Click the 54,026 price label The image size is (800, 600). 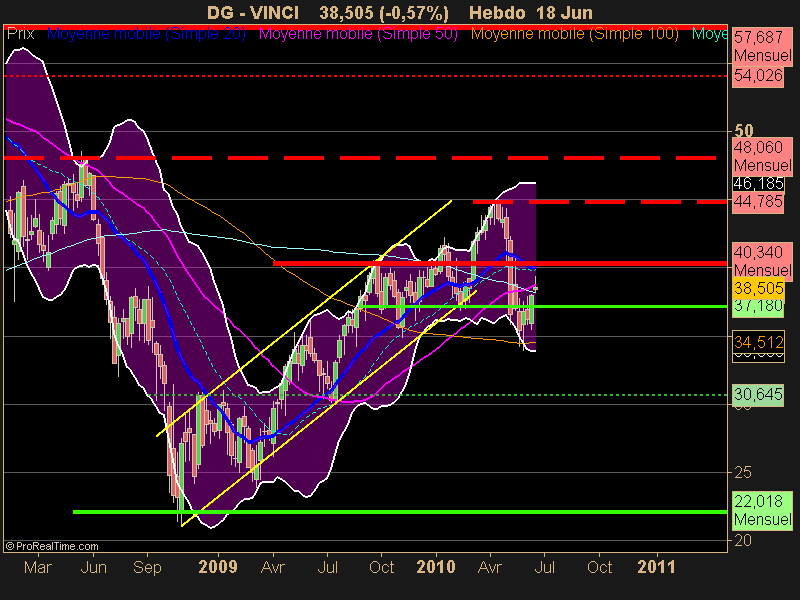click(758, 76)
